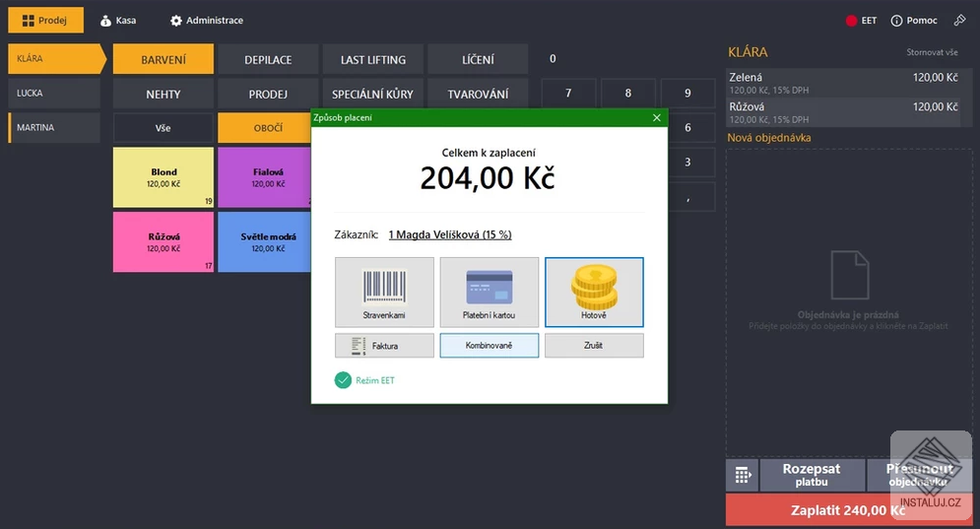Add the yellow Blond item

pos(163,177)
